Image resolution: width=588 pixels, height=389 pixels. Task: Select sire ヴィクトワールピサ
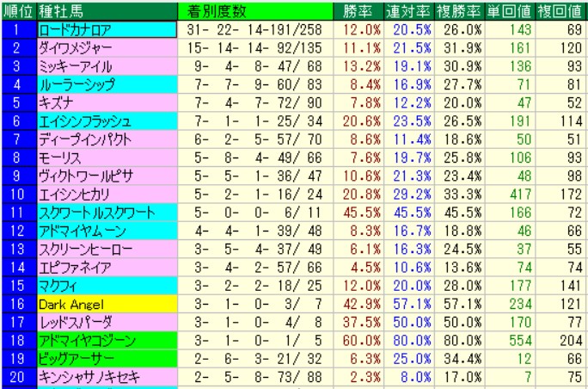tap(107, 176)
